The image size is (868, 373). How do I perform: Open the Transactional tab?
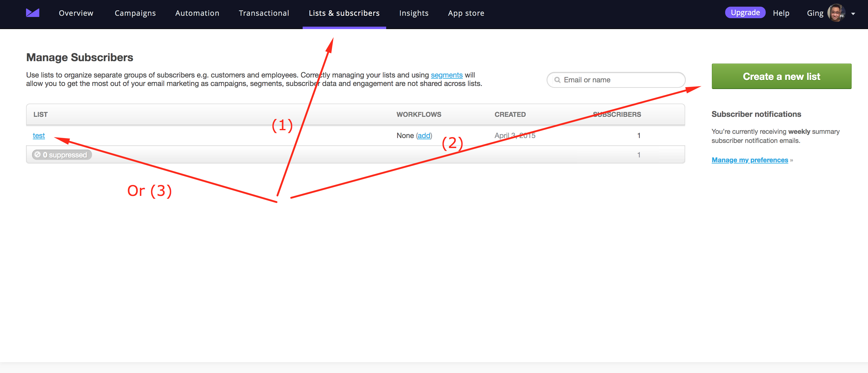click(x=264, y=13)
